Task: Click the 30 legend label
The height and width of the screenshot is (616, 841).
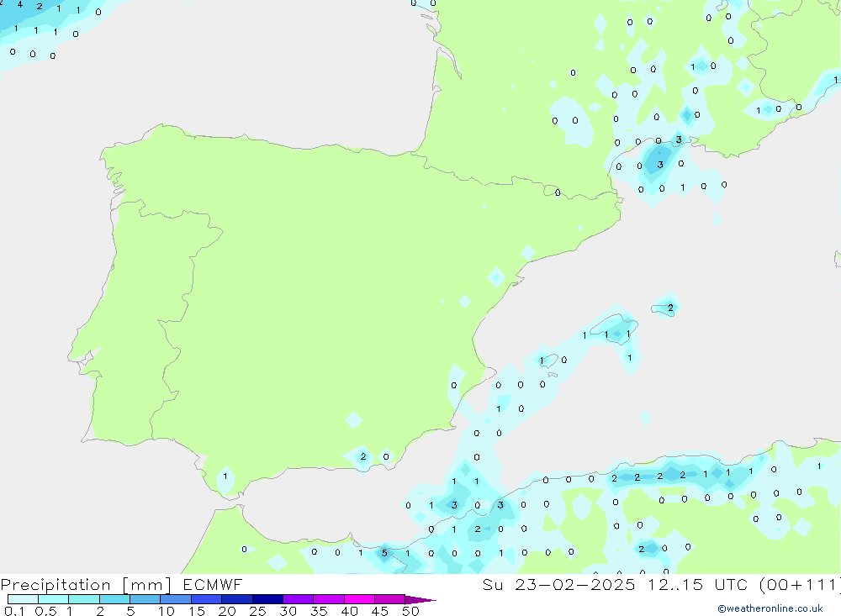Action: pyautogui.click(x=288, y=611)
